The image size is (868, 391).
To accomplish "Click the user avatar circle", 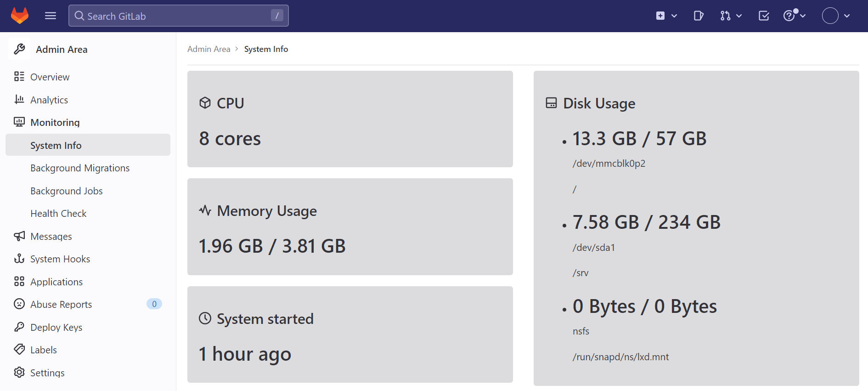I will point(830,16).
